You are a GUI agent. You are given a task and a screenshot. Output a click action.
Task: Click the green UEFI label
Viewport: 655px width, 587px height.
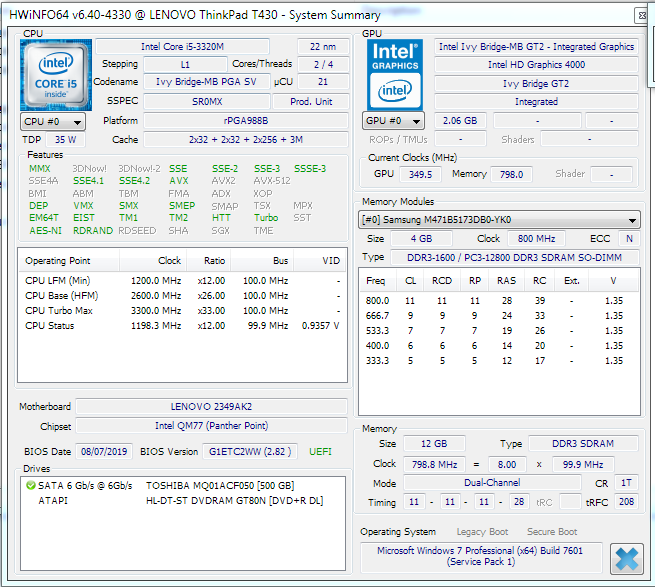pos(322,452)
